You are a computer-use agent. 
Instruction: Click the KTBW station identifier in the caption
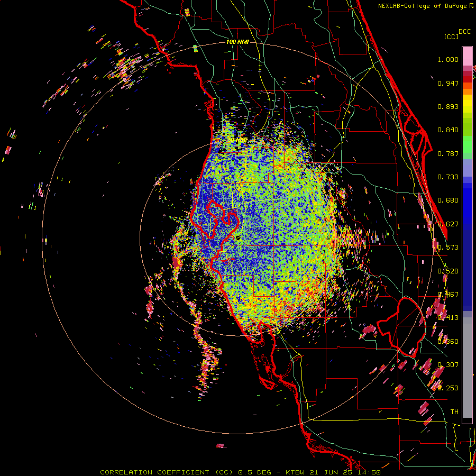[x=296, y=472]
